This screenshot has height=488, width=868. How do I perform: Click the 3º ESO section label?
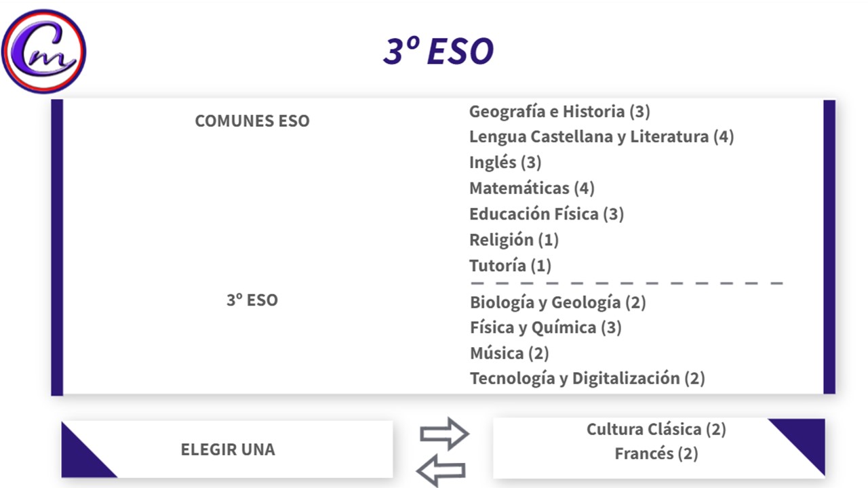(x=252, y=300)
